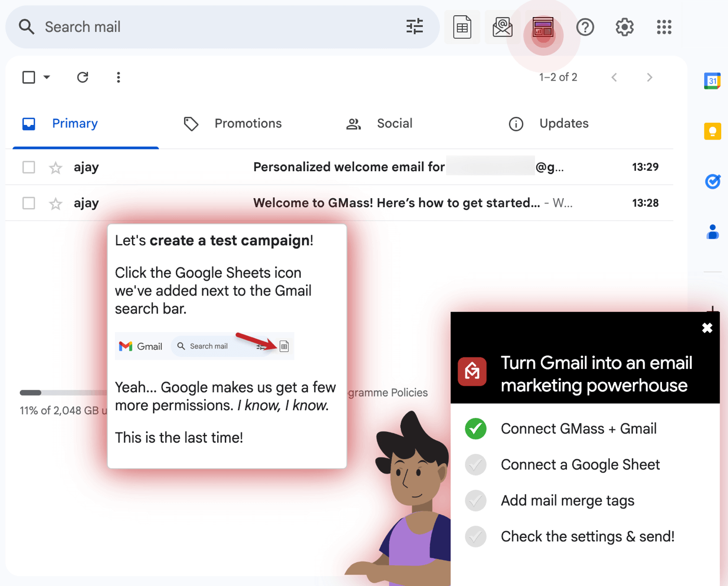The image size is (728, 586).
Task: Click the Add mail merge tags checkmark
Action: click(x=476, y=501)
